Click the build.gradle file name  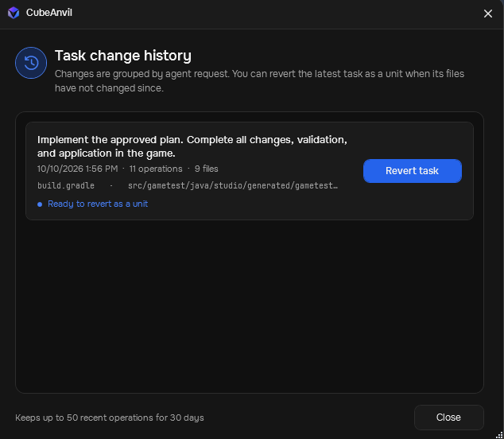tap(66, 185)
